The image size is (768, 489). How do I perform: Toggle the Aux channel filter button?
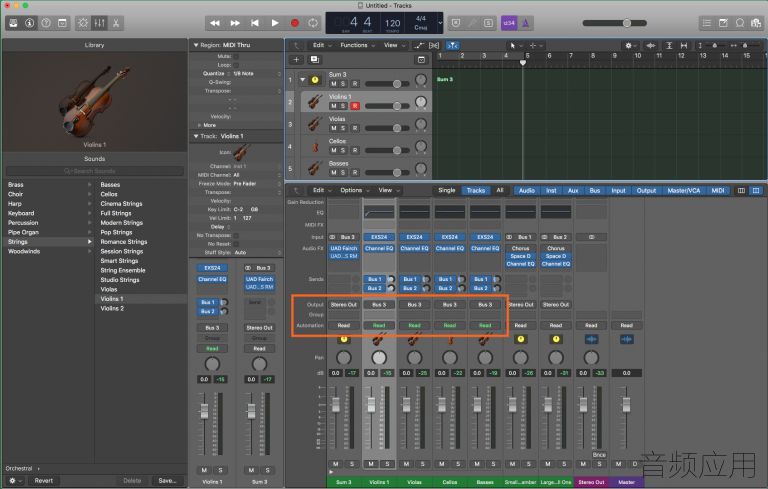coord(573,191)
